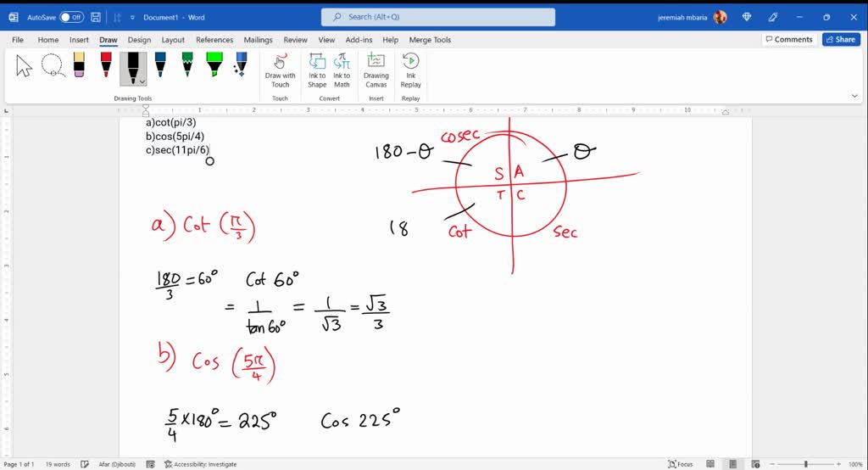
Task: Open black pen options dropdown arrow
Action: 142,81
